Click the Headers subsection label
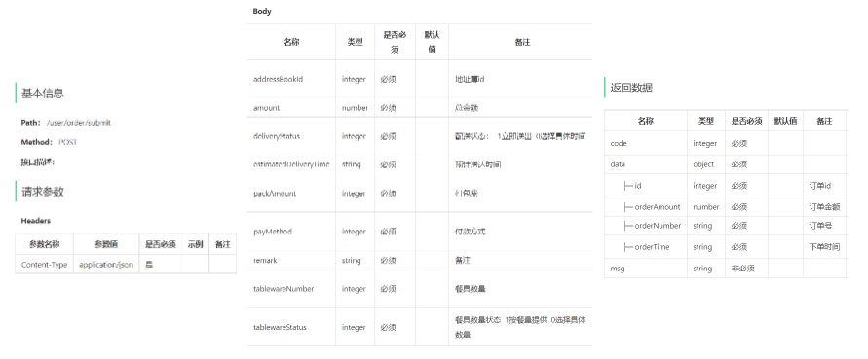 click(35, 221)
